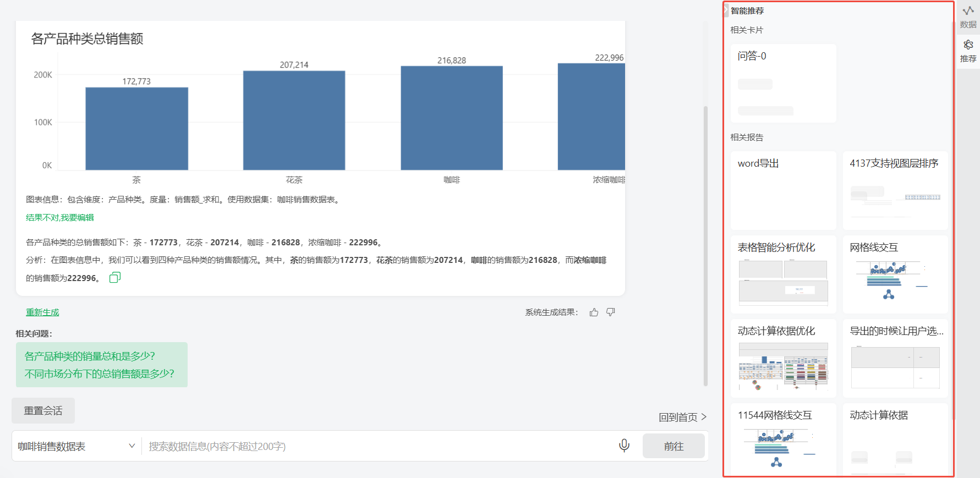The height and width of the screenshot is (478, 980).
Task: Click the 207,214 bar value label
Action: [x=294, y=65]
